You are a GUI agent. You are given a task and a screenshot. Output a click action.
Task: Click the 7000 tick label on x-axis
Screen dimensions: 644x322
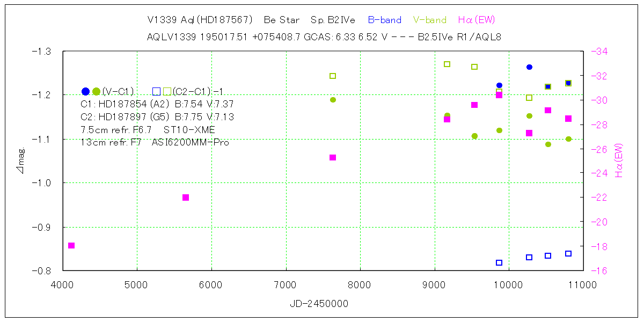coord(286,284)
